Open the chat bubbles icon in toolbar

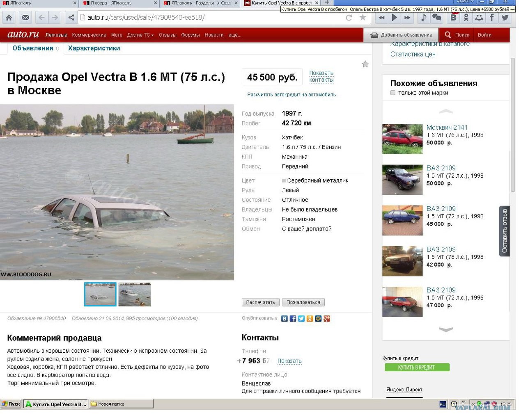437,18
